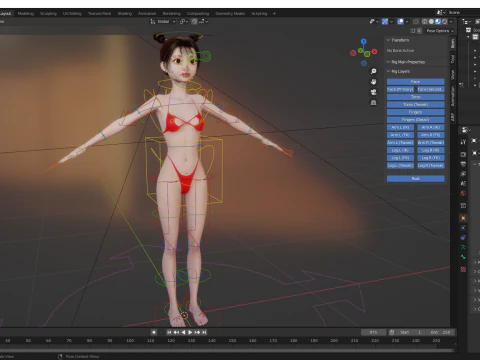Open the pivot point dropdown
The image size is (480, 360).
(x=184, y=21)
